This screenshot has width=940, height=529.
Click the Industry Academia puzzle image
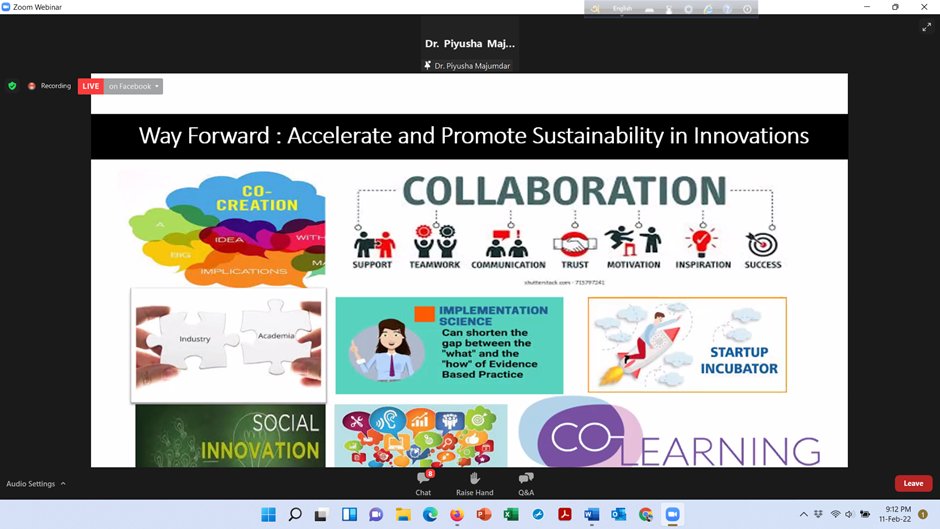click(x=228, y=345)
